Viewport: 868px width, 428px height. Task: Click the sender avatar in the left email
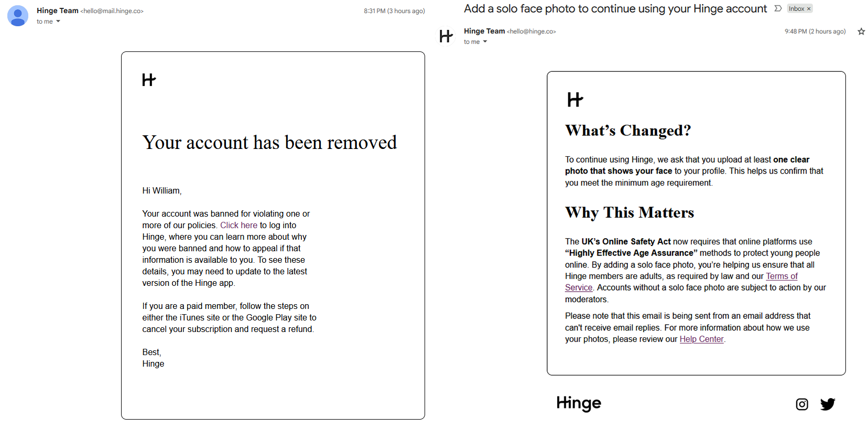(x=18, y=16)
